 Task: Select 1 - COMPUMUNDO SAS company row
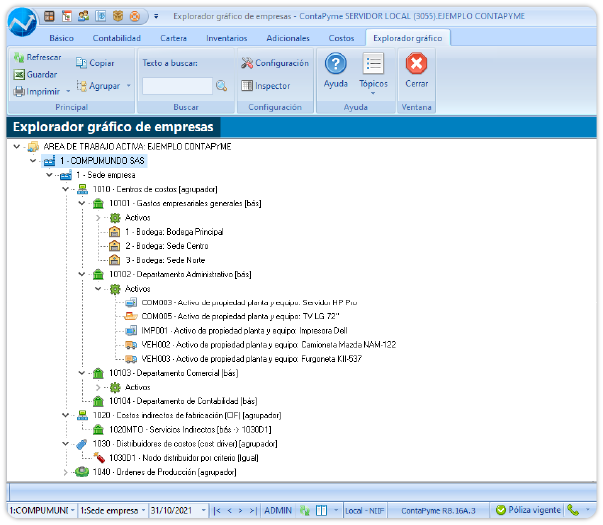coord(94,161)
